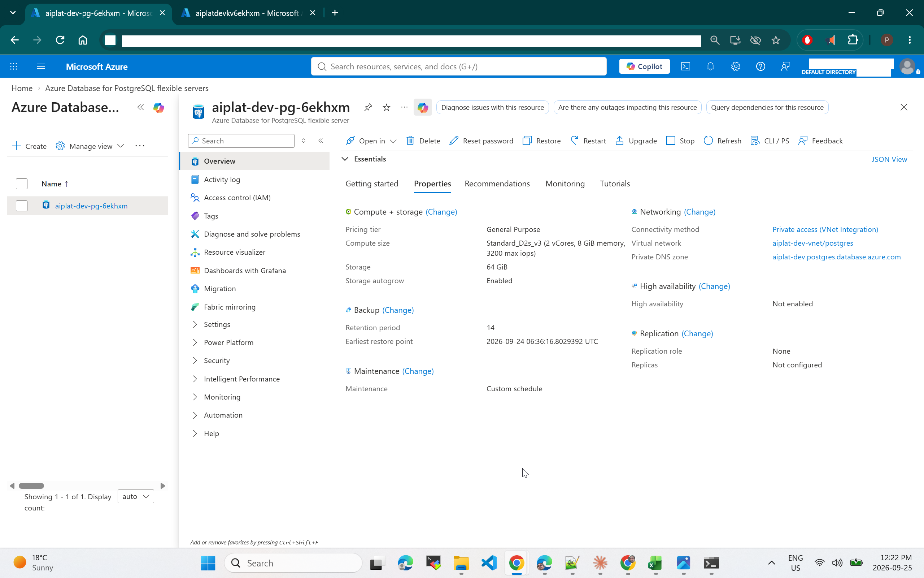Select the Properties tab
This screenshot has width=924, height=578.
click(432, 184)
